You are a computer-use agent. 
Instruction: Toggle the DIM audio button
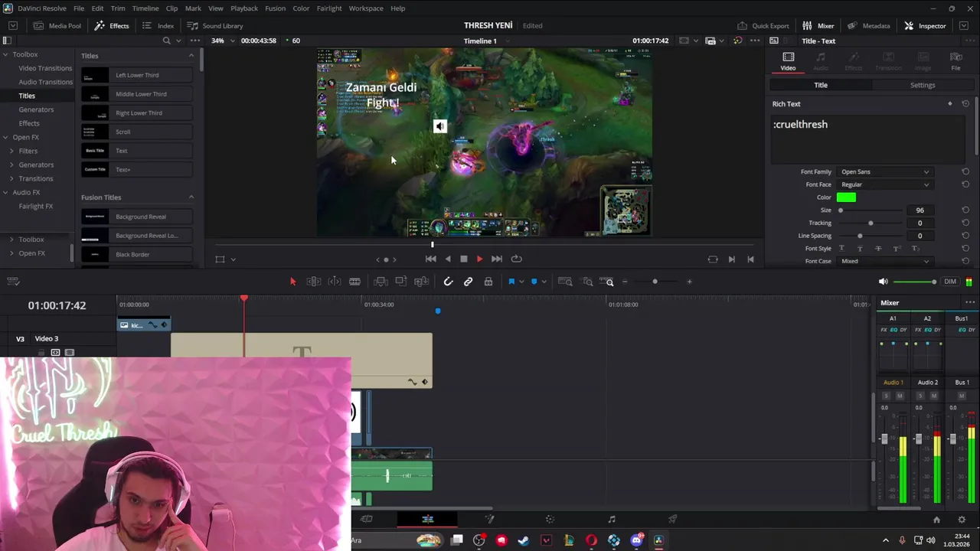[x=950, y=282]
